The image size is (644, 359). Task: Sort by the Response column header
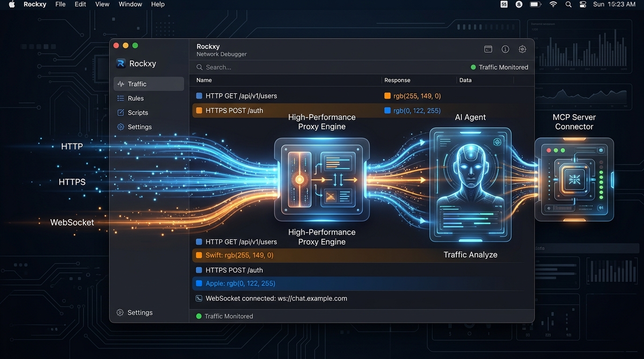click(x=397, y=80)
